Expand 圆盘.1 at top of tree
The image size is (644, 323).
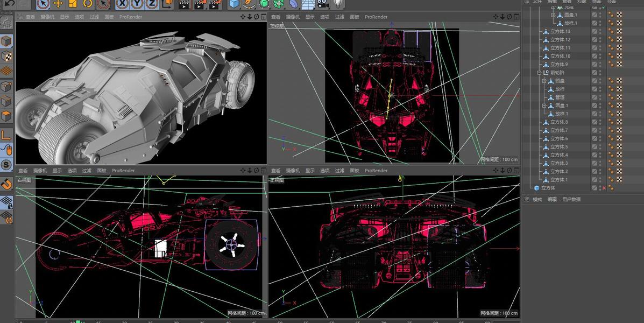click(553, 15)
